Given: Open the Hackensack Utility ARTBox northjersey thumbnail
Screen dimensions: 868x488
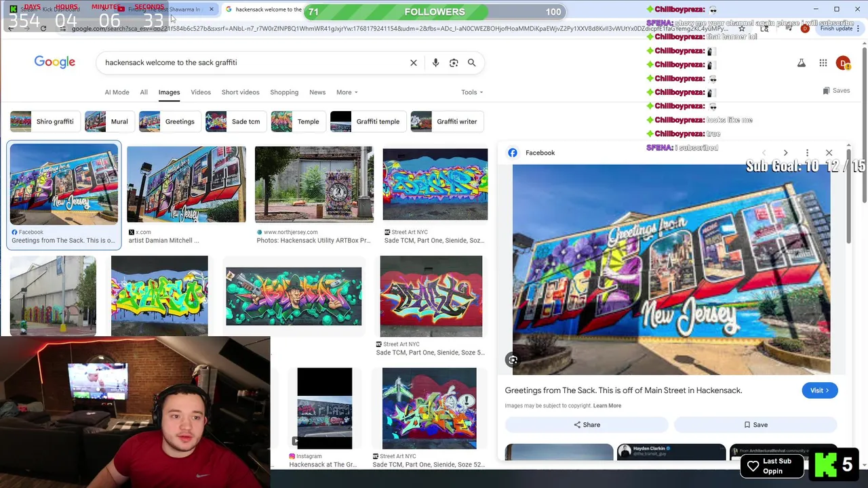Looking at the screenshot, I should 314,184.
